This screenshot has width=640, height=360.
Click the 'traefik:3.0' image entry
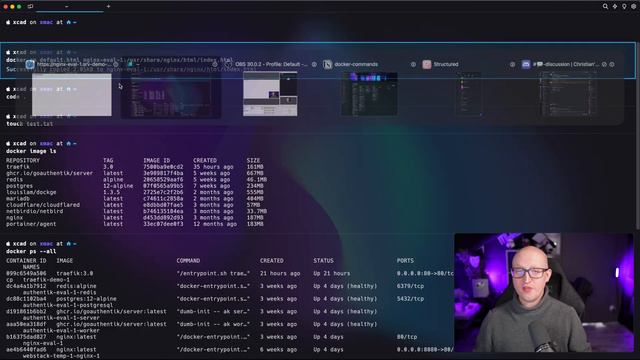point(75,273)
